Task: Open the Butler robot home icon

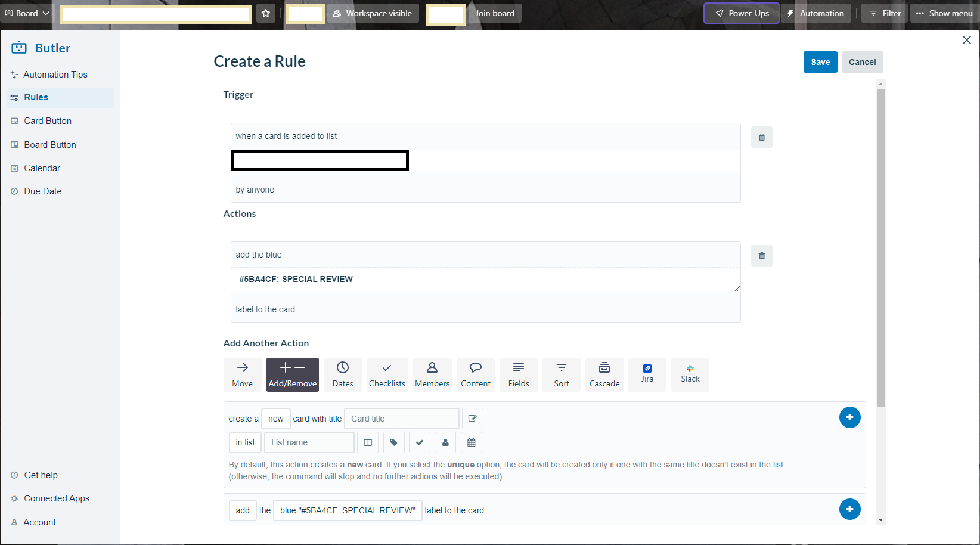Action: click(20, 48)
